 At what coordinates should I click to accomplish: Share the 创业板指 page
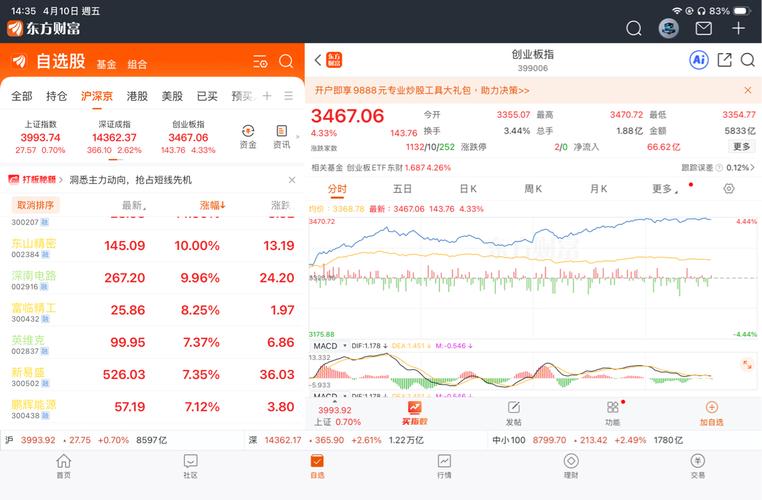725,60
